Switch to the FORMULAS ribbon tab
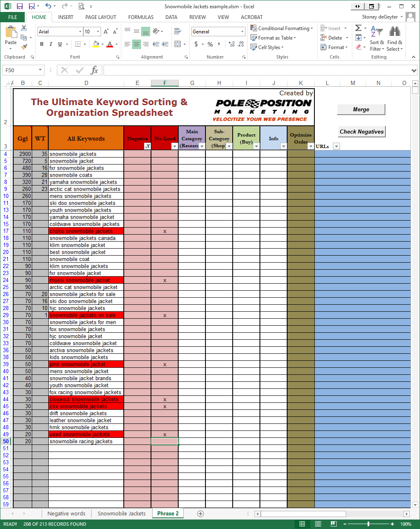Viewport: 420px width, 529px height. coord(141,17)
